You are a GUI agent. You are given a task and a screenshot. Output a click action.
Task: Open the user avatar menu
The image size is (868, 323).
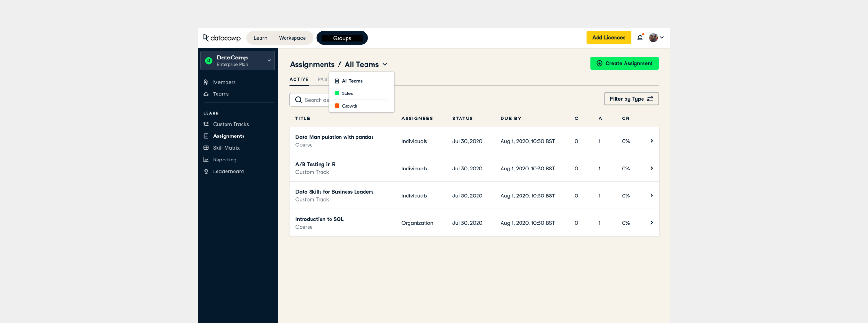(653, 37)
